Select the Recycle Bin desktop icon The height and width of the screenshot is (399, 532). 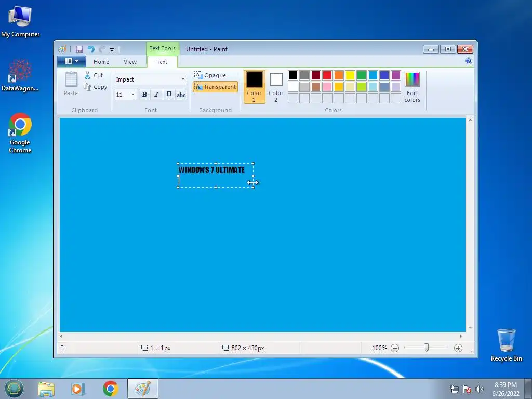[x=506, y=345]
